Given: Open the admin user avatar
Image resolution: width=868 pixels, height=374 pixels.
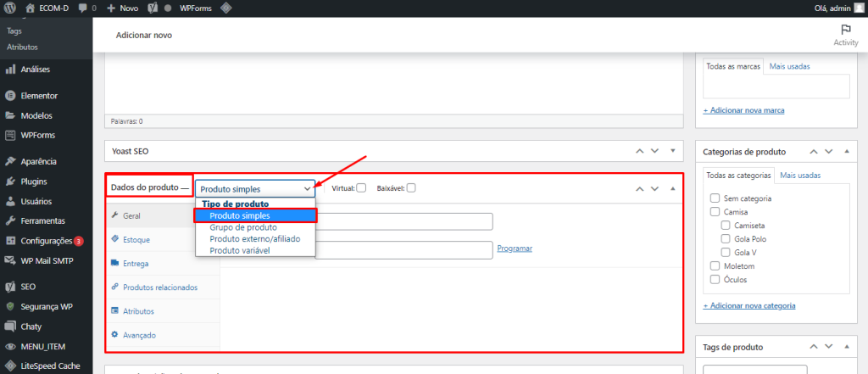Looking at the screenshot, I should (x=858, y=8).
